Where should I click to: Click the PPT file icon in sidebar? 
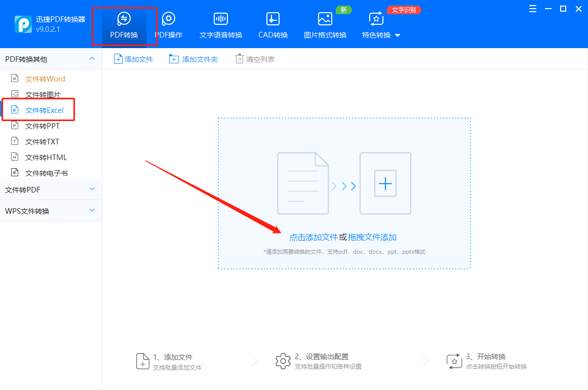point(15,125)
